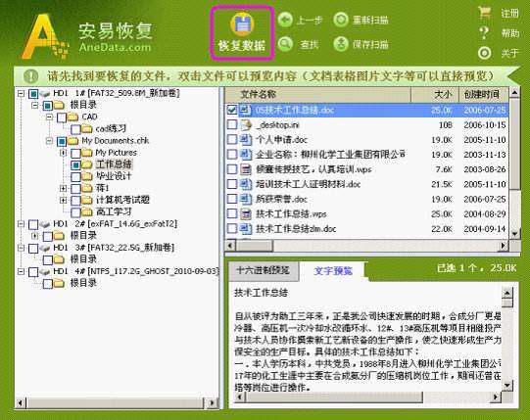Select the 文字预览 tab
530x420 pixels.
[333, 270]
